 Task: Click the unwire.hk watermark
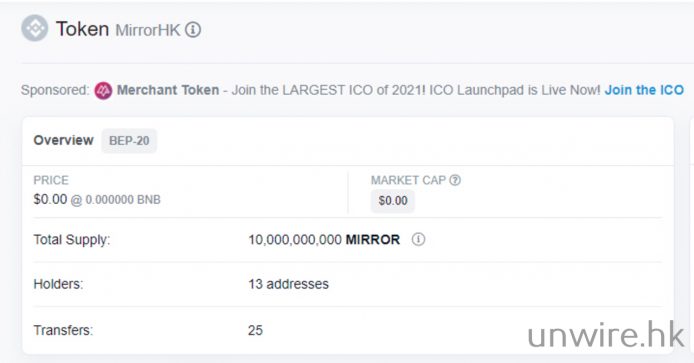[x=606, y=334]
